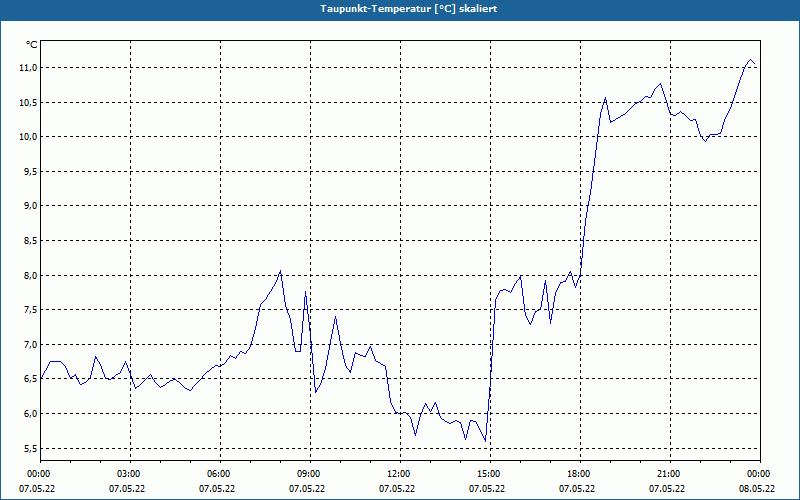Click the "15:00" time label

pyautogui.click(x=490, y=474)
